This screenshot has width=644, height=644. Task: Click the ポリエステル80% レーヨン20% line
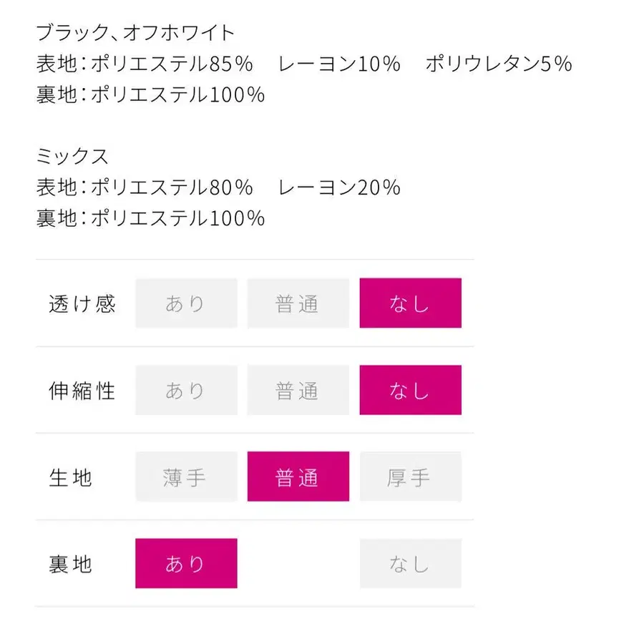coord(218,187)
